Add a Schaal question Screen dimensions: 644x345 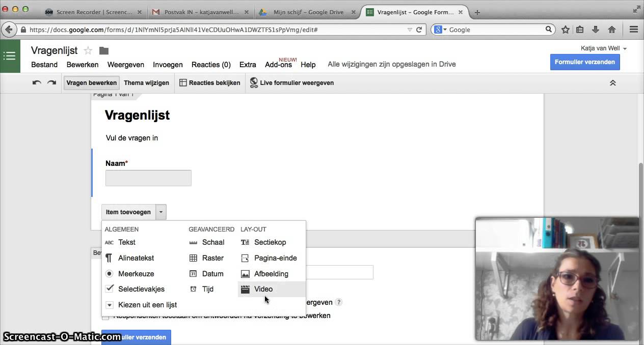pos(212,242)
